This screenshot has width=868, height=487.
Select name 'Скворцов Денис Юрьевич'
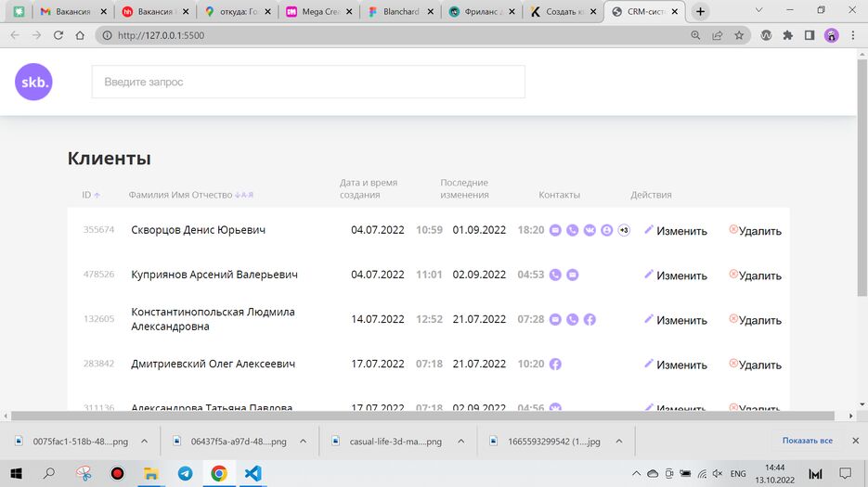(198, 230)
